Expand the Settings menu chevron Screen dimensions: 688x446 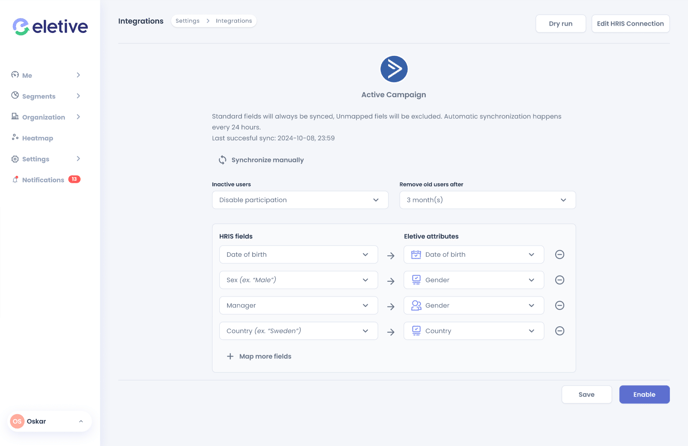point(78,158)
